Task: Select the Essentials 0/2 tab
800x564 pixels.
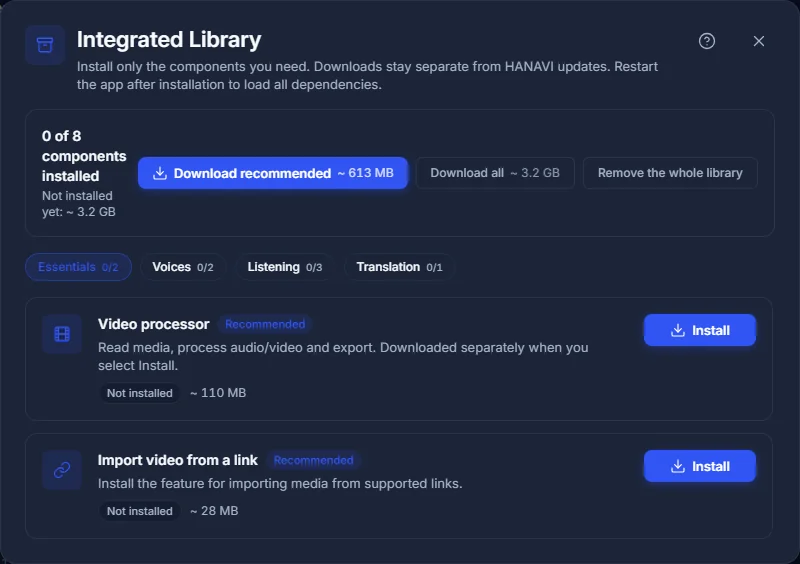Action: [x=78, y=267]
